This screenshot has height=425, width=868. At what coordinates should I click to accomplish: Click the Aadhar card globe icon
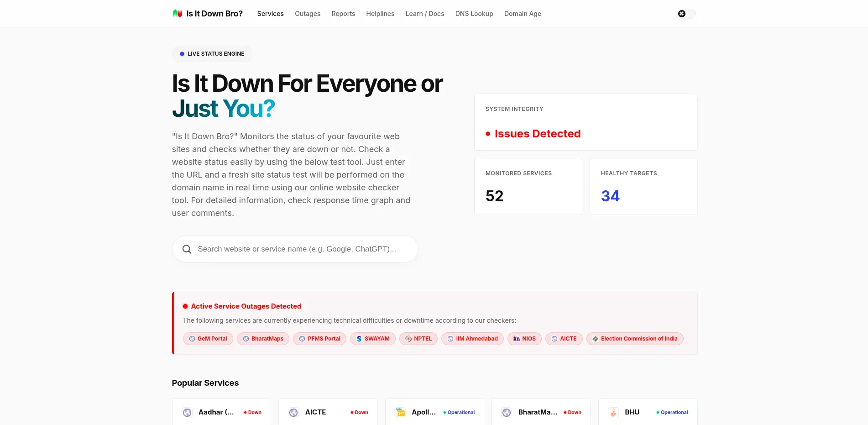click(187, 413)
